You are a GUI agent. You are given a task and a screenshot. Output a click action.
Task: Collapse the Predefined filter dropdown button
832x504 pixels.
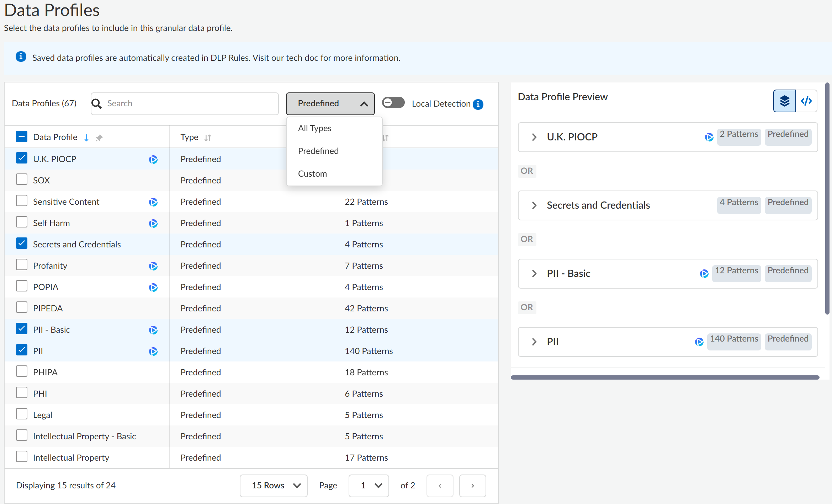point(330,103)
